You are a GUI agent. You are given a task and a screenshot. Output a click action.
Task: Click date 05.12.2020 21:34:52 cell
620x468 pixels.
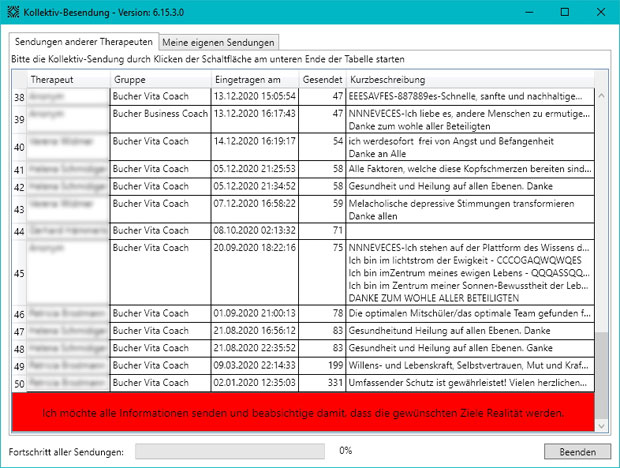pyautogui.click(x=255, y=187)
